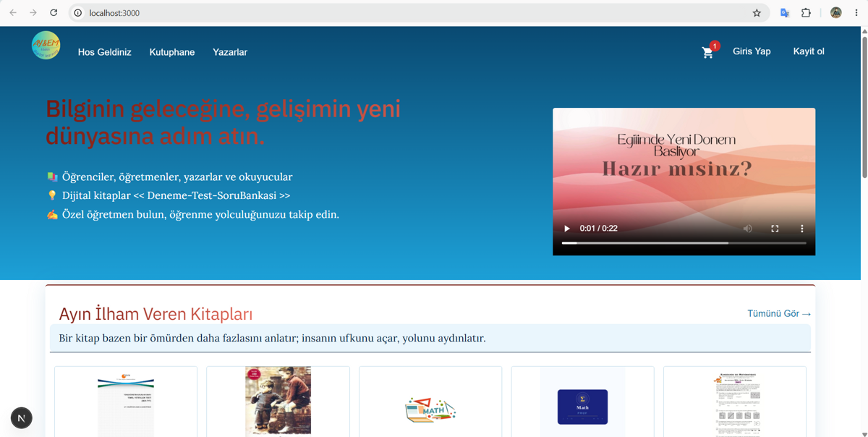Open the dark blue Math book card
The height and width of the screenshot is (437, 868).
tap(582, 402)
